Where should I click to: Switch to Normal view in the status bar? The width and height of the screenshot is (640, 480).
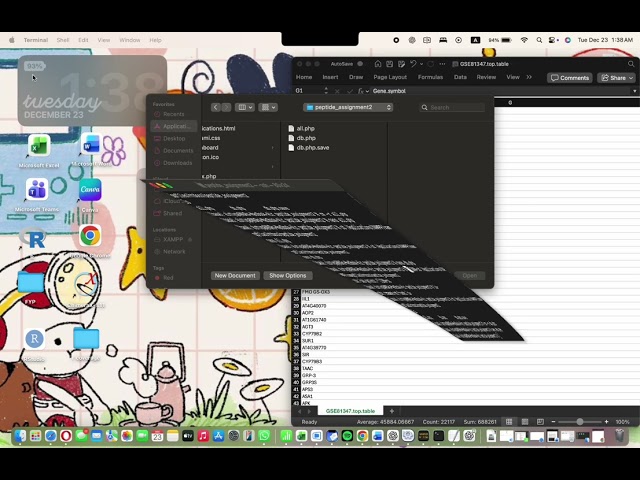click(508, 422)
